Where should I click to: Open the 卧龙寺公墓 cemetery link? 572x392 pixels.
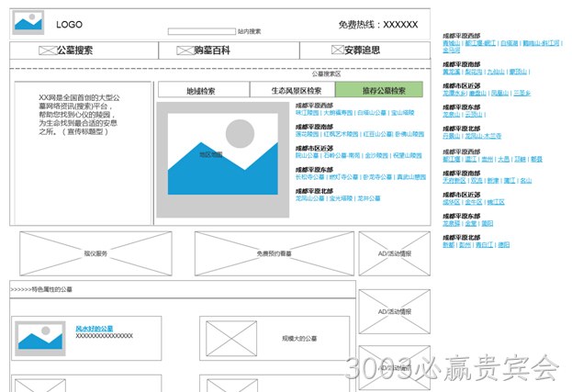coord(377,177)
